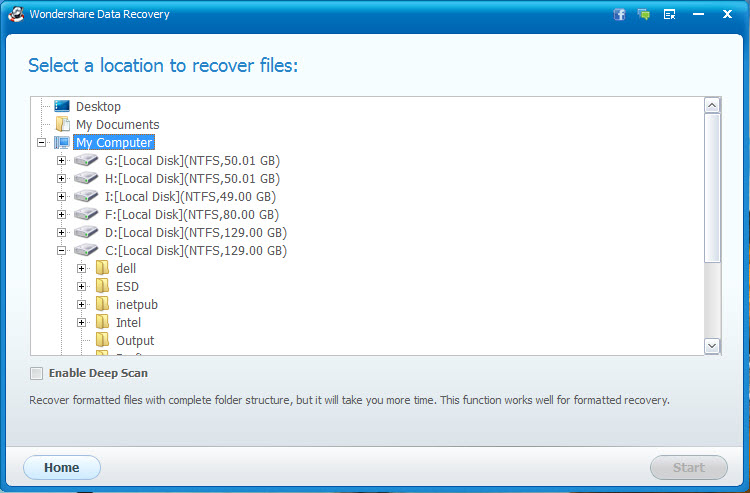Select I:[Local Disk](NTFS,49.00 GB)
750x493 pixels.
[190, 197]
